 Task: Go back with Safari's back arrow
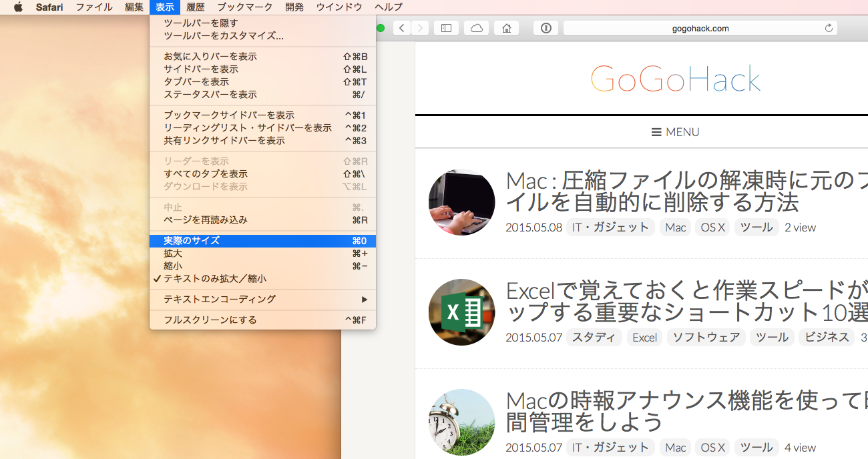402,28
